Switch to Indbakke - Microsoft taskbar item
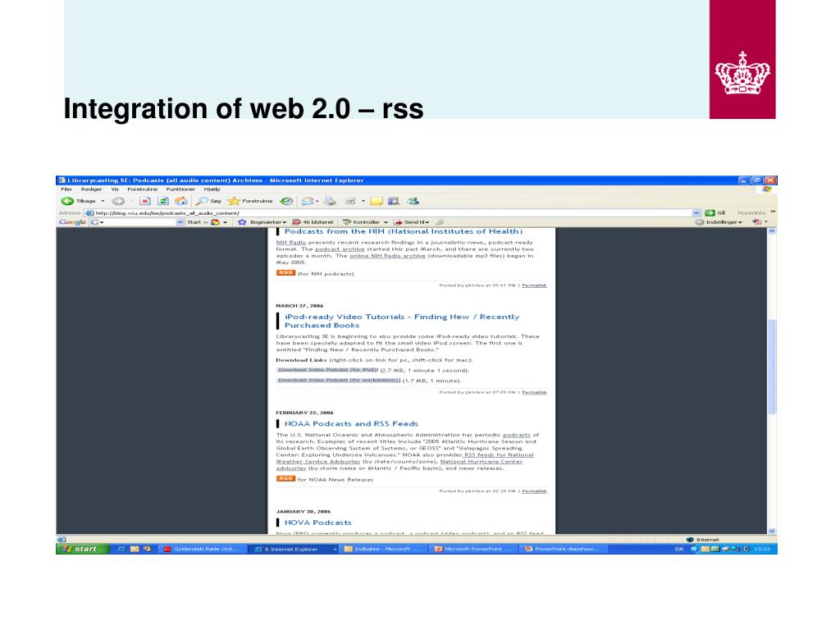The width and height of the screenshot is (840, 630). pyautogui.click(x=384, y=549)
